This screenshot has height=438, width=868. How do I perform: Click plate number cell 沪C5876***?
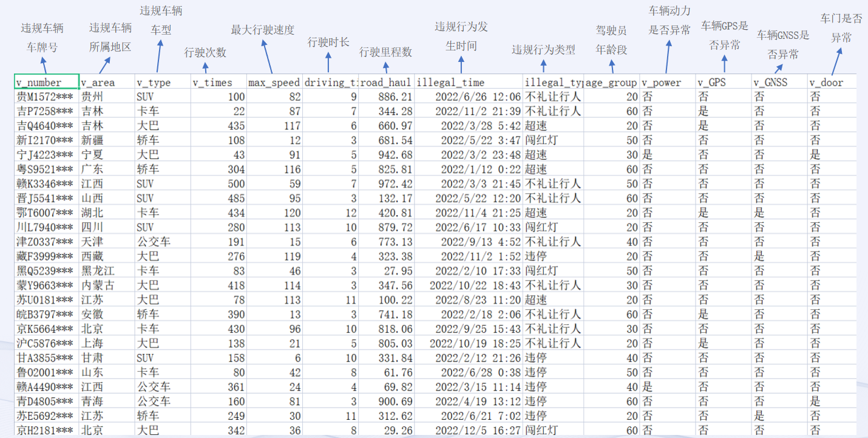47,343
